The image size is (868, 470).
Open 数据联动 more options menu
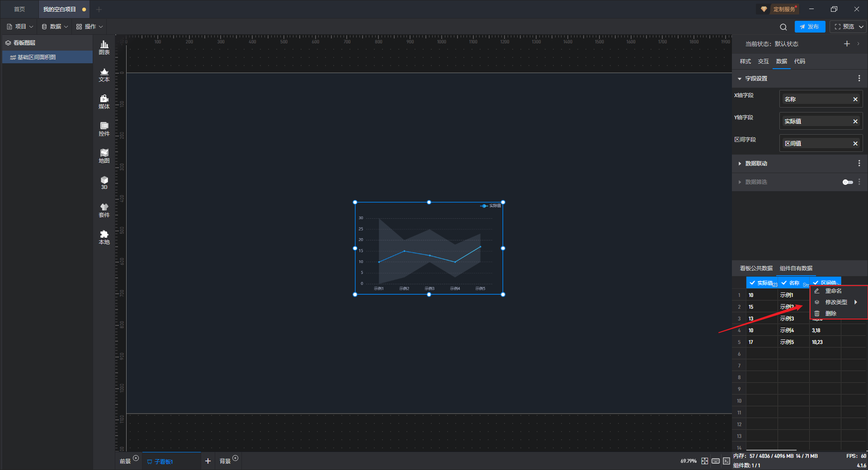tap(859, 164)
